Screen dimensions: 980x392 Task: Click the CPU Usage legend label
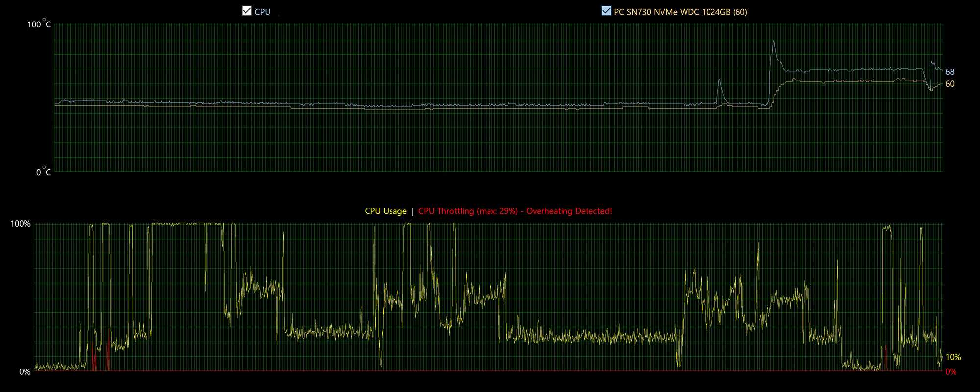(385, 211)
